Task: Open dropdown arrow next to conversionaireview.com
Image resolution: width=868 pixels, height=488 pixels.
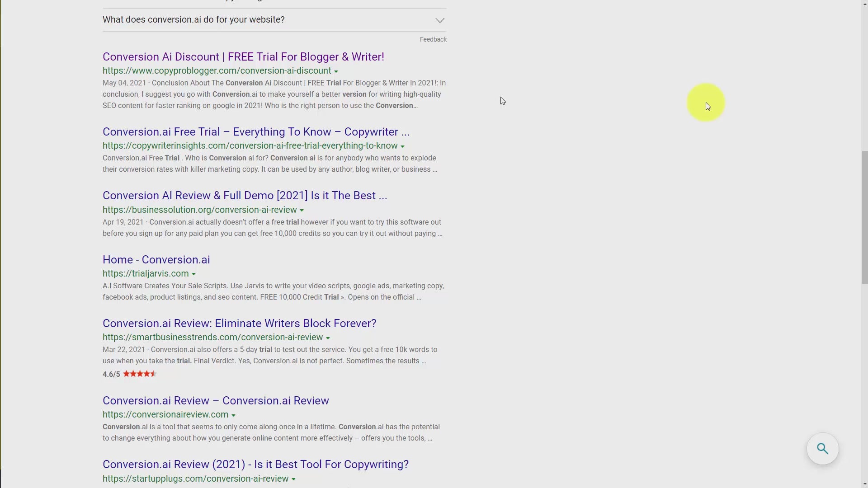Action: pyautogui.click(x=233, y=415)
